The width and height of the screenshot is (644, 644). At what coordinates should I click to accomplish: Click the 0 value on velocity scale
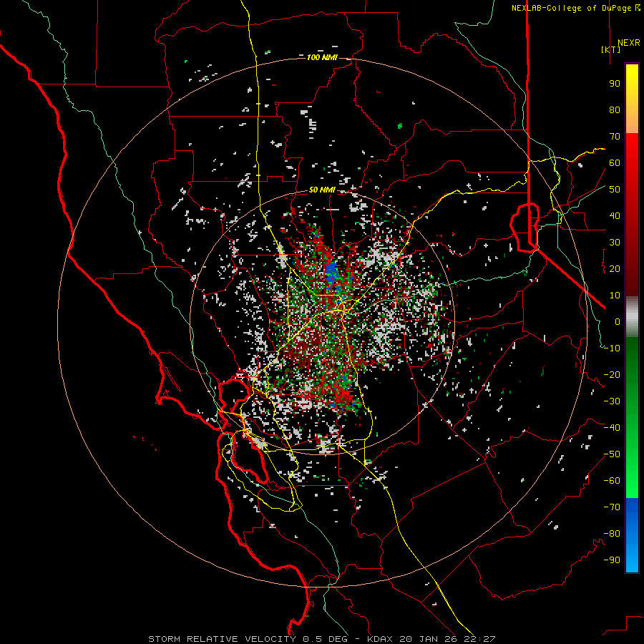618,322
